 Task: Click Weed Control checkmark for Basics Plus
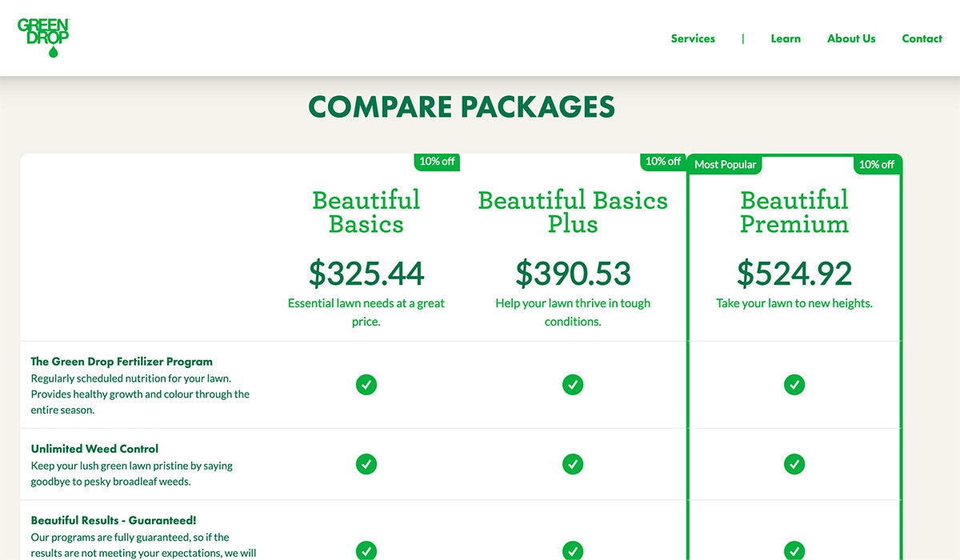[x=573, y=464]
